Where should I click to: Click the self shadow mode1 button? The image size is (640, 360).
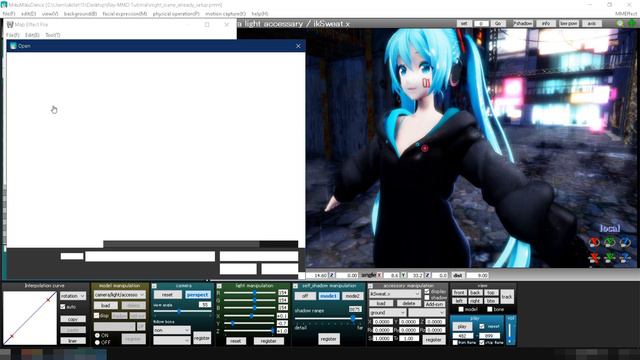tap(329, 296)
